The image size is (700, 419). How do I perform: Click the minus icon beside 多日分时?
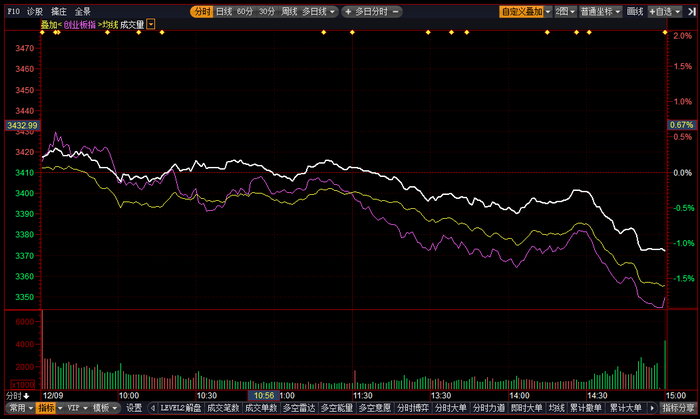click(x=395, y=12)
